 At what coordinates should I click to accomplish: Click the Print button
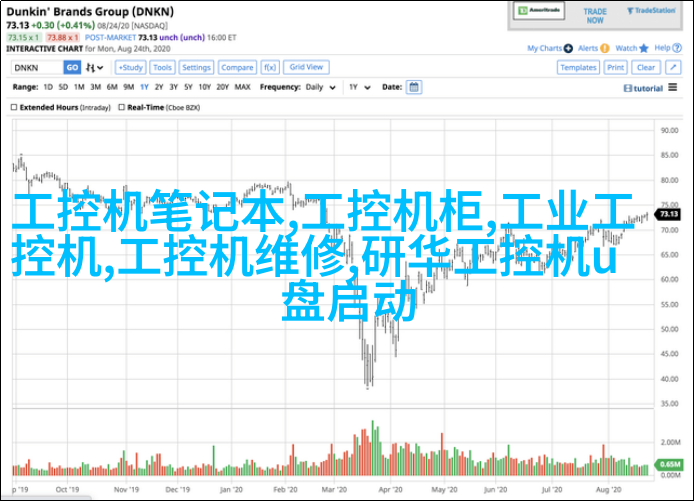click(615, 67)
